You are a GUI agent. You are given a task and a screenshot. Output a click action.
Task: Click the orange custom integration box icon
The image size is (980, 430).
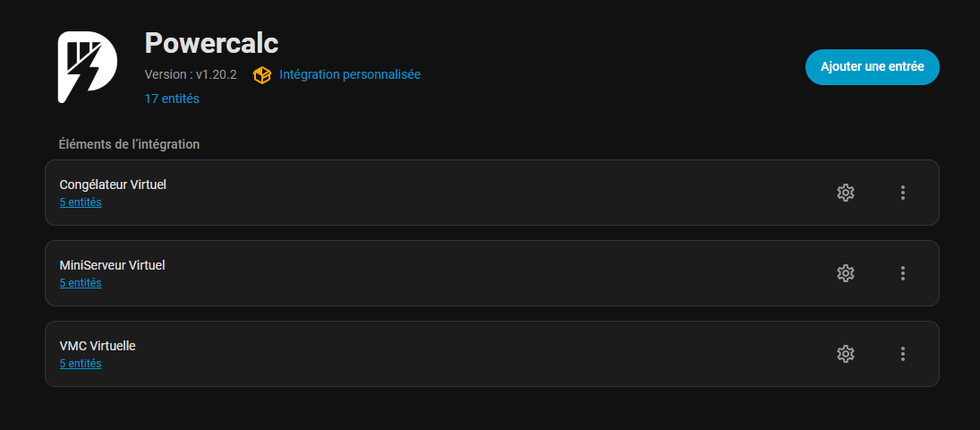tap(262, 75)
